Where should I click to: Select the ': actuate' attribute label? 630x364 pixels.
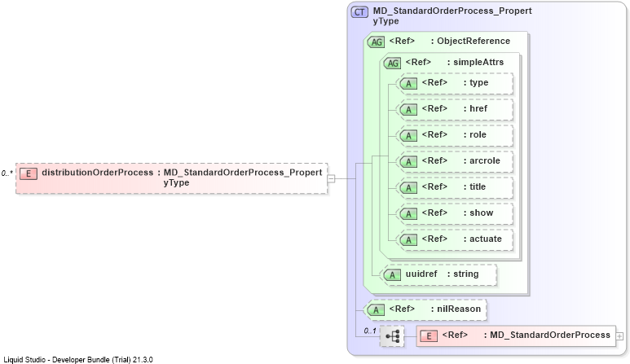click(482, 239)
